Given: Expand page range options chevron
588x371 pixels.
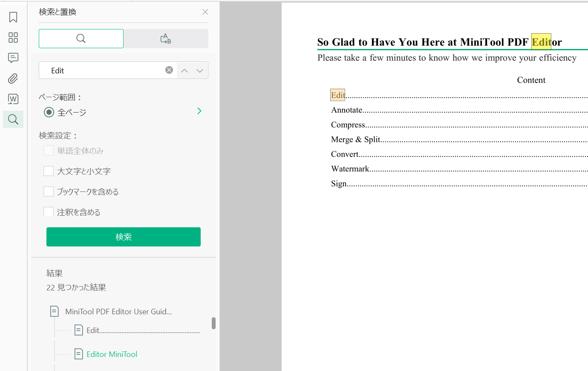Looking at the screenshot, I should [x=199, y=111].
